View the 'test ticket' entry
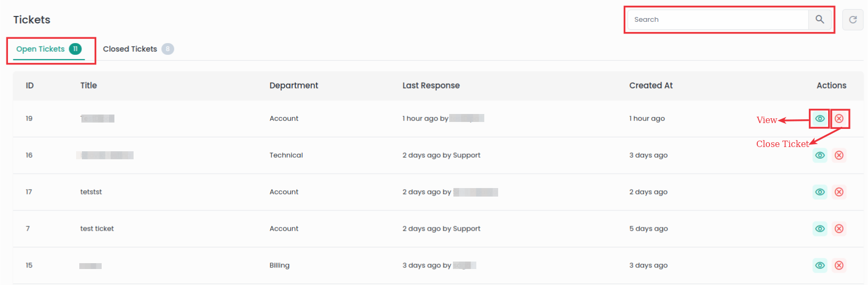Viewport: 868px width, 285px height. (820, 229)
